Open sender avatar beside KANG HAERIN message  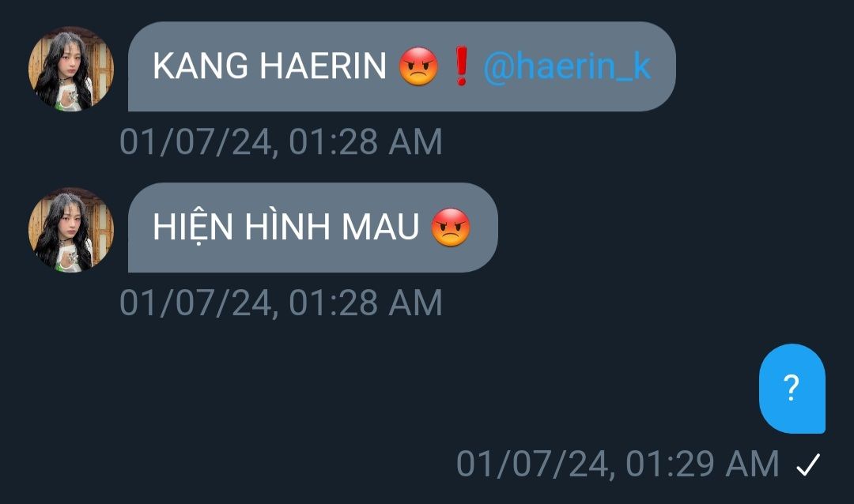tap(71, 69)
